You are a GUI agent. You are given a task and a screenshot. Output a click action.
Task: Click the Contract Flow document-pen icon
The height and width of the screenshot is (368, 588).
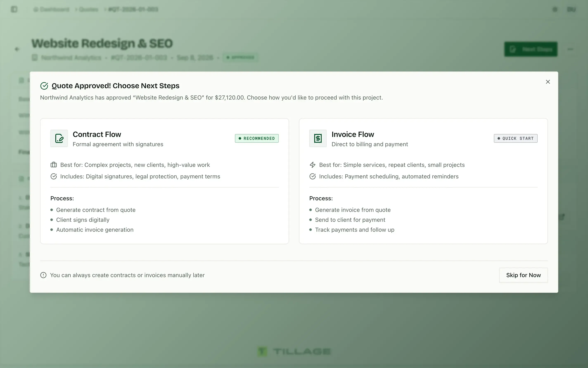point(59,138)
